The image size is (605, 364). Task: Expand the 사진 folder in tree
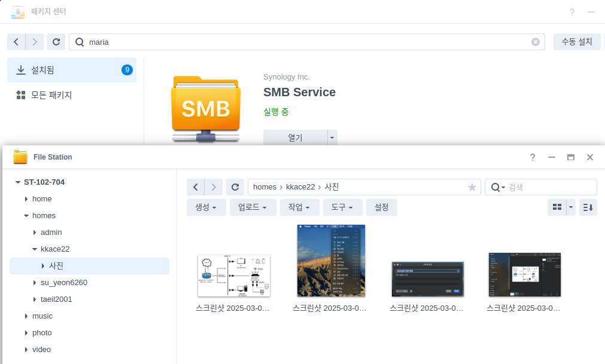tap(43, 266)
